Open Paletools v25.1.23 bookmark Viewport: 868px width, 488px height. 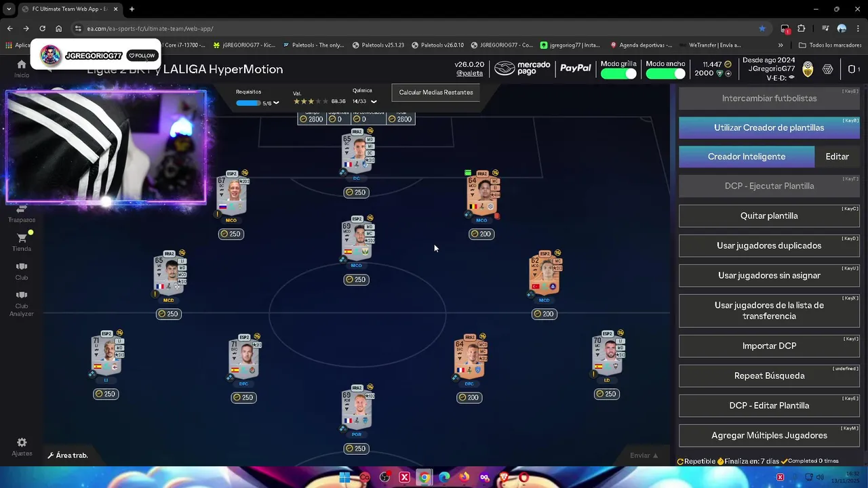pos(378,45)
